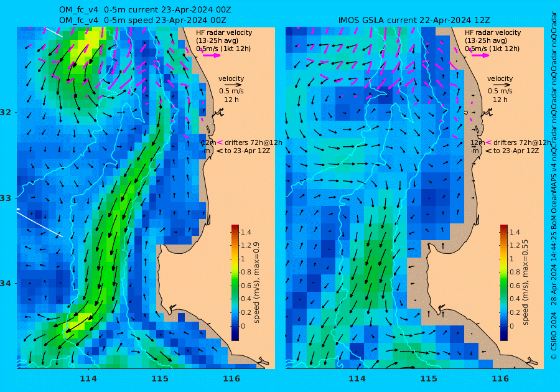Click '0.5 m/s' under velocity arrow, left map
Screen dimensions: 560x392
(231, 91)
